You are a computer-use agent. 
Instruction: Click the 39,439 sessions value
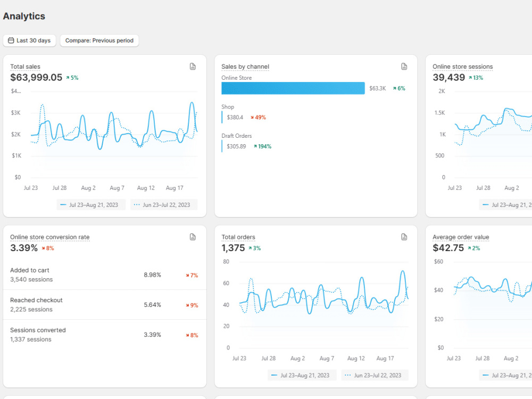pos(448,77)
